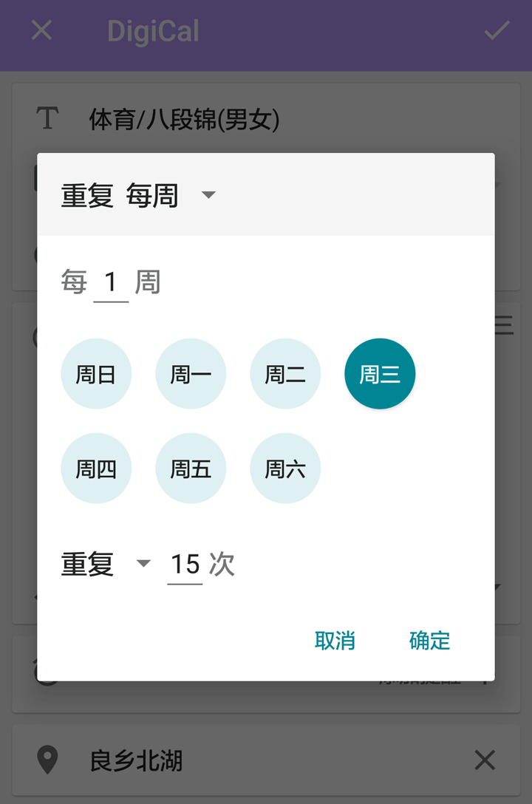Toggle 周六 day selection
Screen dimensions: 532x804
point(285,469)
